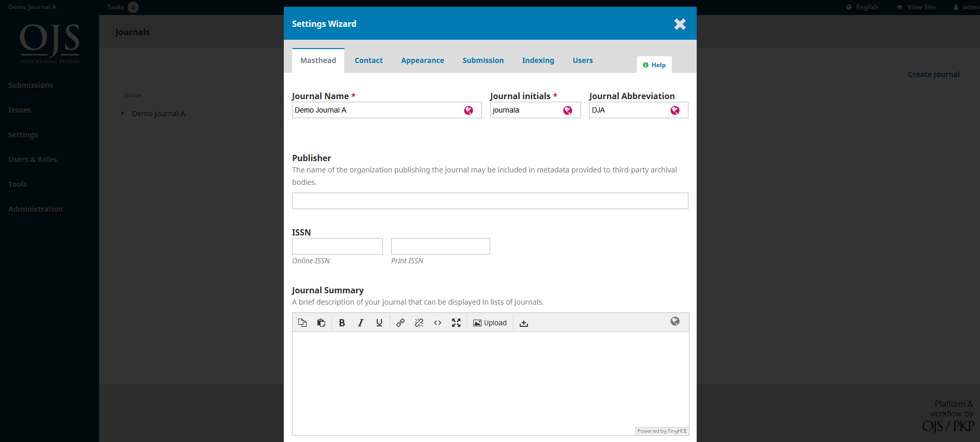Click the Paste icon in summary editor
980x442 pixels.
321,323
